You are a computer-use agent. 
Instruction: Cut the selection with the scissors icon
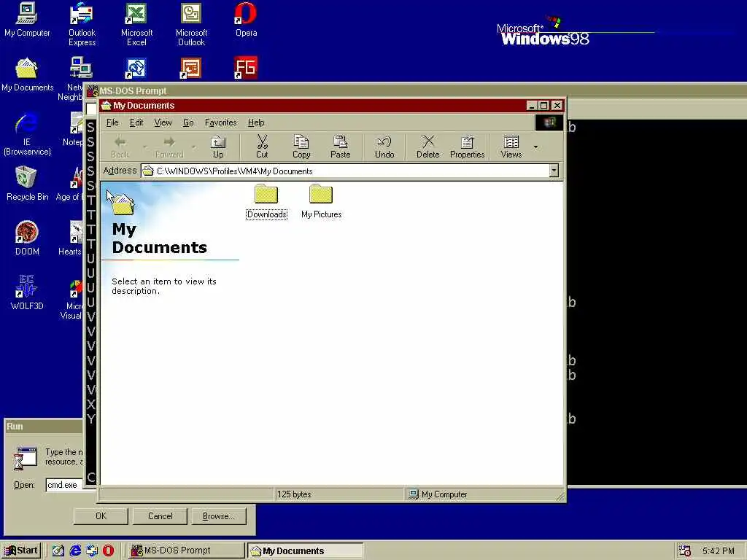[x=262, y=147]
